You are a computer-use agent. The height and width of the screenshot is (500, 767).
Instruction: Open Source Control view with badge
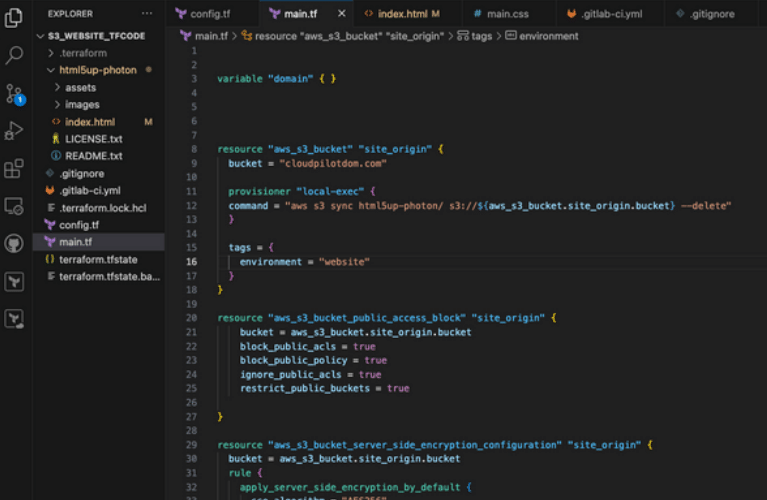tap(14, 94)
